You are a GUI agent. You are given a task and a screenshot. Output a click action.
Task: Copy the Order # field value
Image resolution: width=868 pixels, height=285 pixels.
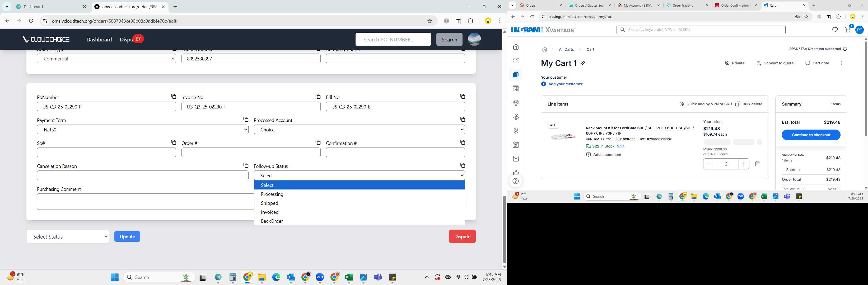click(x=318, y=142)
